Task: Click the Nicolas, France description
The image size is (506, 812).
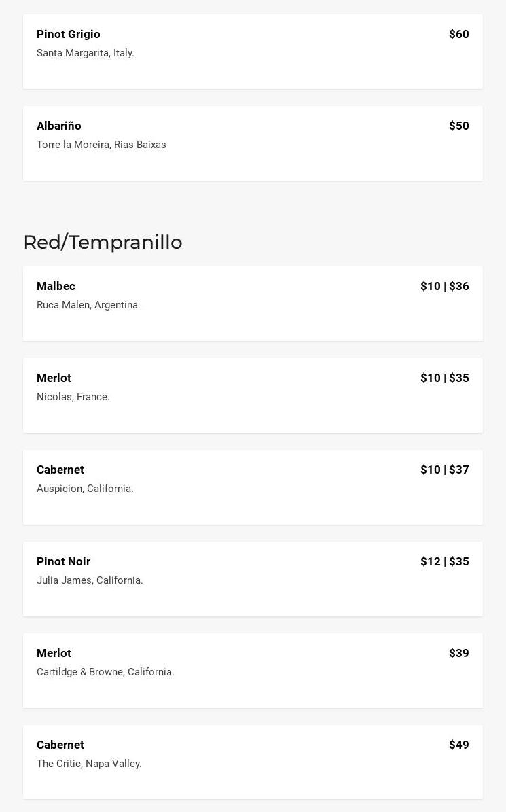Action: click(73, 397)
